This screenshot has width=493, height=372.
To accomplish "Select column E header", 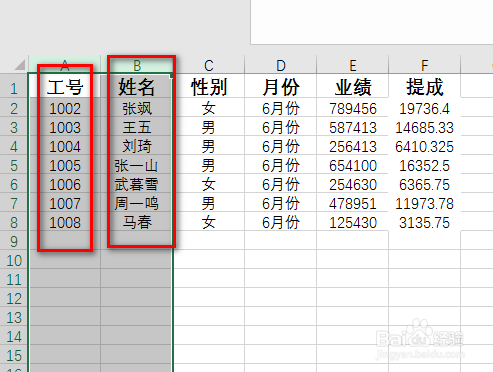I will 353,64.
